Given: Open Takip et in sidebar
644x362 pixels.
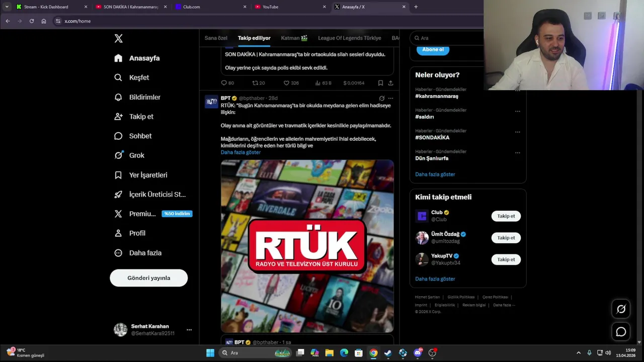Looking at the screenshot, I should (134, 117).
